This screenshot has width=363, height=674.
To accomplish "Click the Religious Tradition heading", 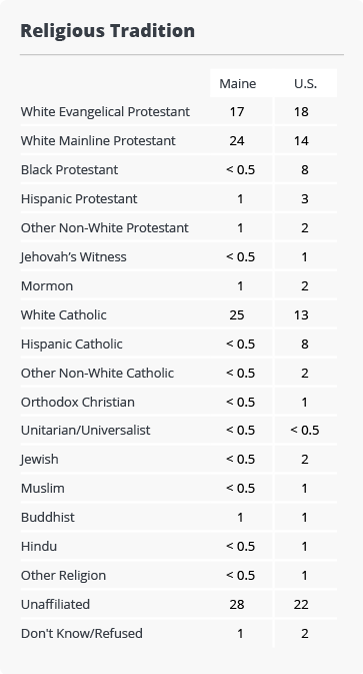I will (108, 31).
